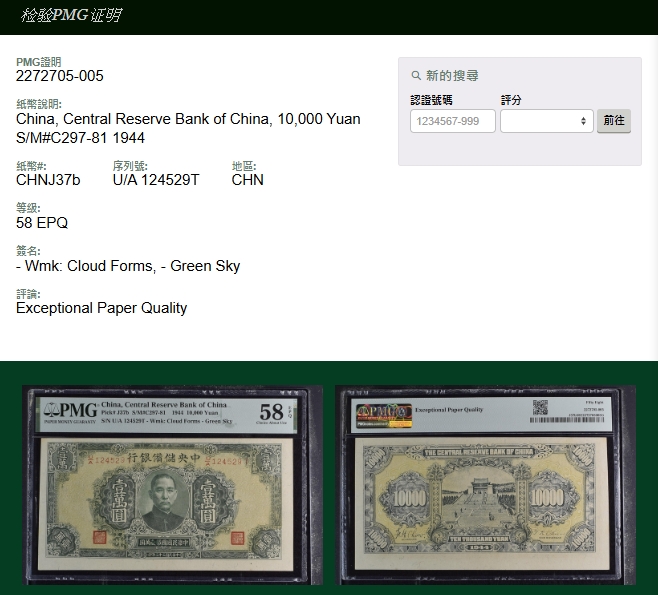Click the magnifier icon beside 新的搜尋
This screenshot has width=658, height=595.
pos(416,76)
